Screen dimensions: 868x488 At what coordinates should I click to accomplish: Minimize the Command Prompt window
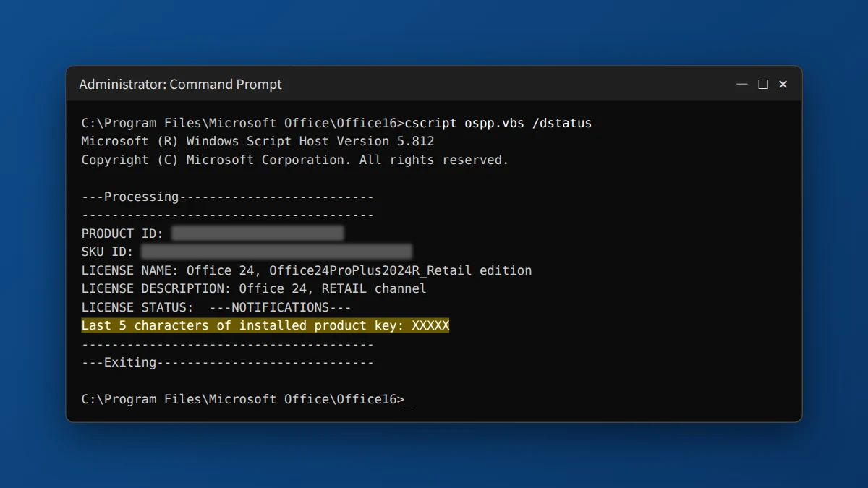coord(741,85)
